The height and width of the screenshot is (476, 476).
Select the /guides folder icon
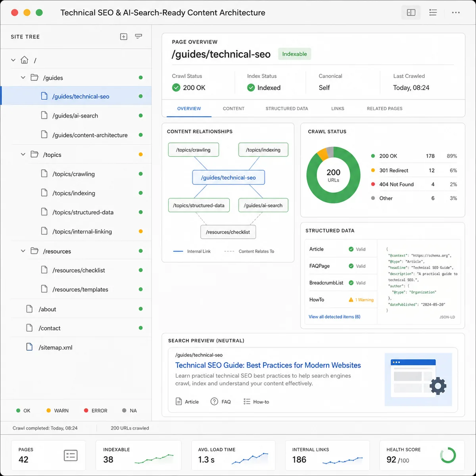pyautogui.click(x=35, y=77)
